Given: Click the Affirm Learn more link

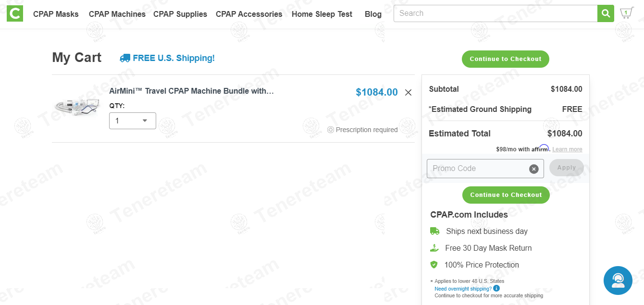Looking at the screenshot, I should click(567, 149).
